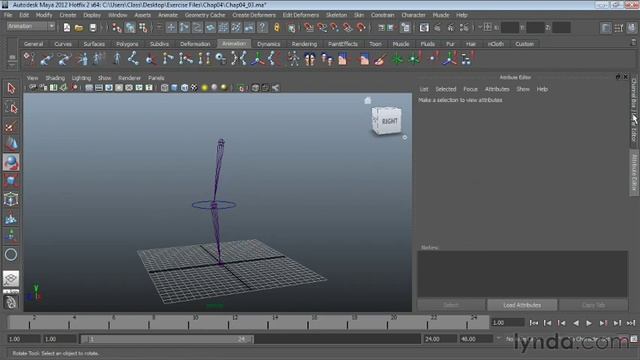Screen dimensions: 640x360
Task: Create a new scene file
Action: click(x=67, y=27)
